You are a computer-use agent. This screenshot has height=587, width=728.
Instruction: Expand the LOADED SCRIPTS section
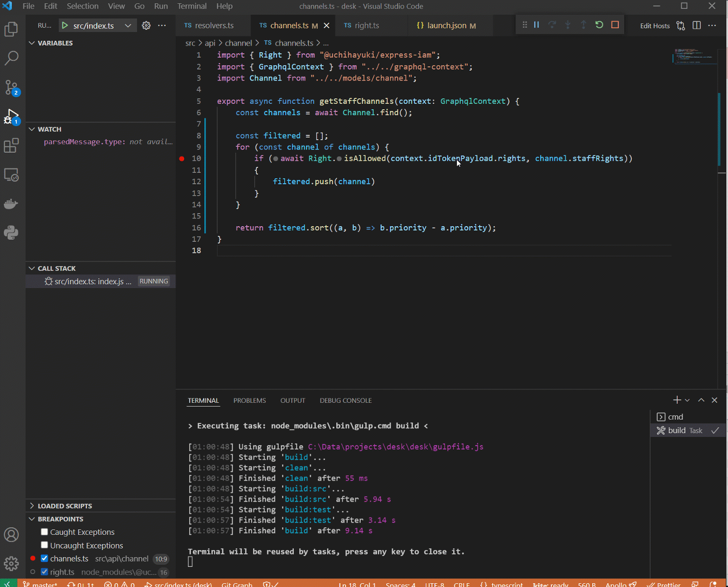[31, 505]
